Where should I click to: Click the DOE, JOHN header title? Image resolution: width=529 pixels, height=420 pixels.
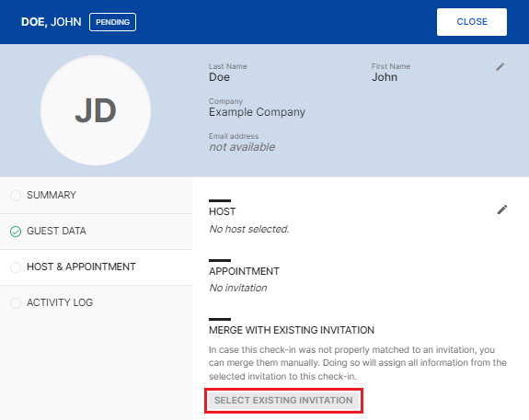pyautogui.click(x=52, y=22)
